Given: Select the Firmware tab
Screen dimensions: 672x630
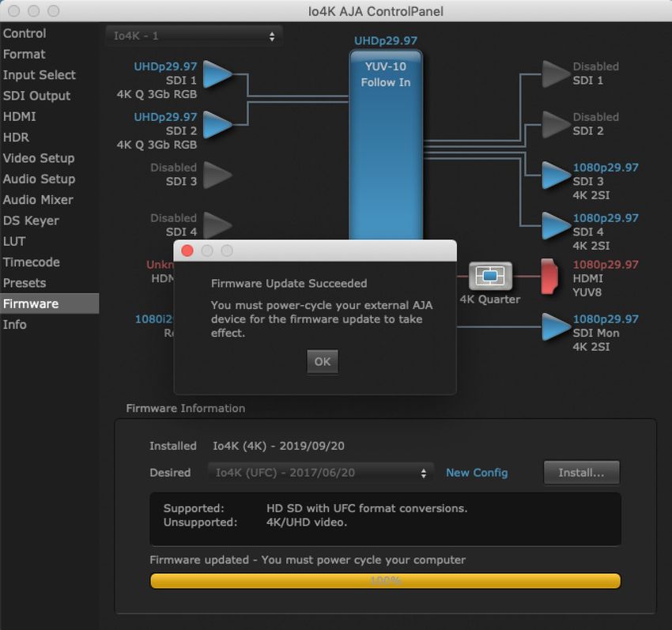Looking at the screenshot, I should (49, 304).
